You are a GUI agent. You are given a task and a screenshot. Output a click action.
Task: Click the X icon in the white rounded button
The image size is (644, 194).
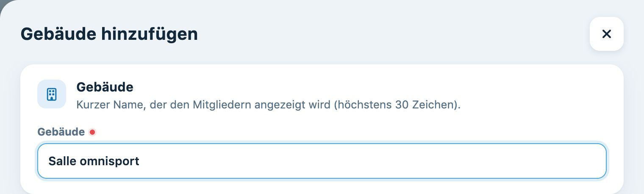click(x=606, y=34)
